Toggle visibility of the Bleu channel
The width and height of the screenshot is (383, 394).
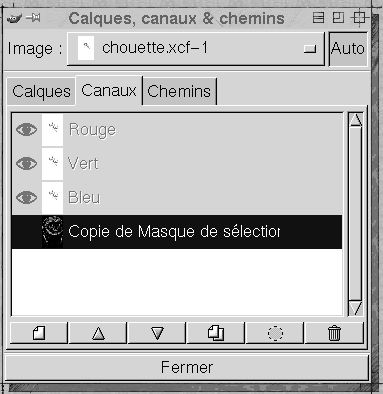coord(26,197)
